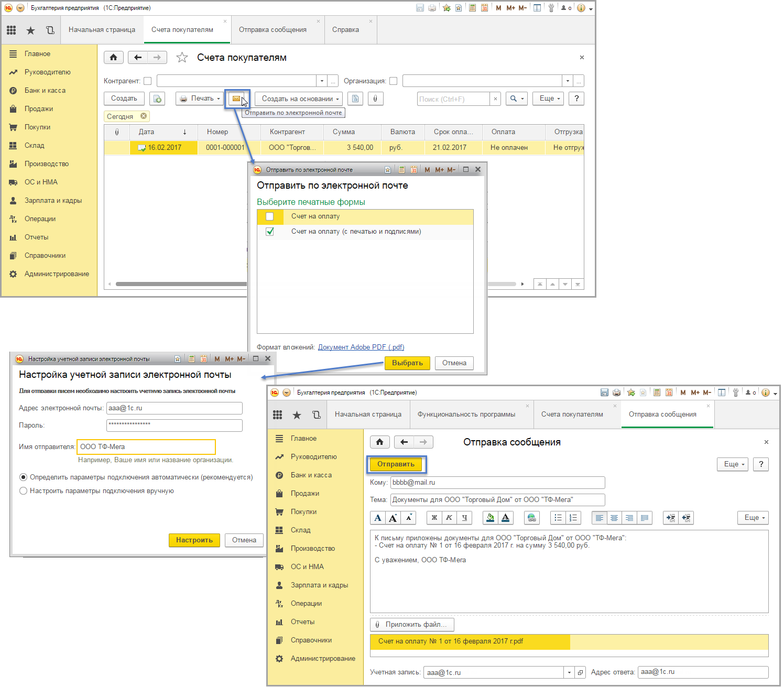This screenshot has height=687, width=784.
Task: Open the Документ Adobe PDF (.pdf) link
Action: (361, 347)
